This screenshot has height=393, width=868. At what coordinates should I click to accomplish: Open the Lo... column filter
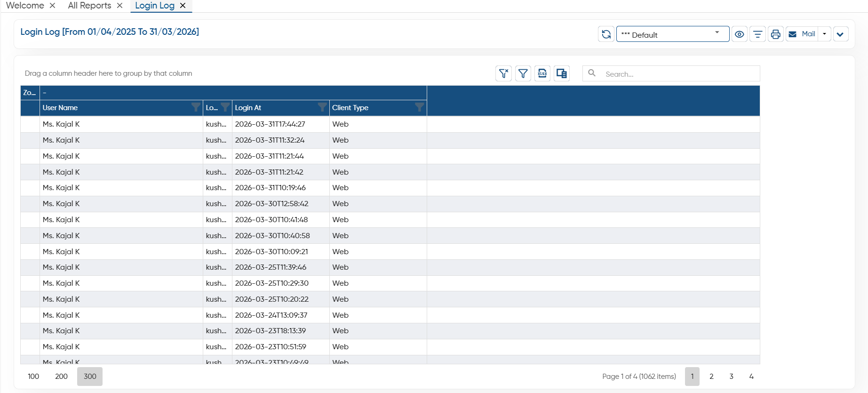click(x=225, y=107)
